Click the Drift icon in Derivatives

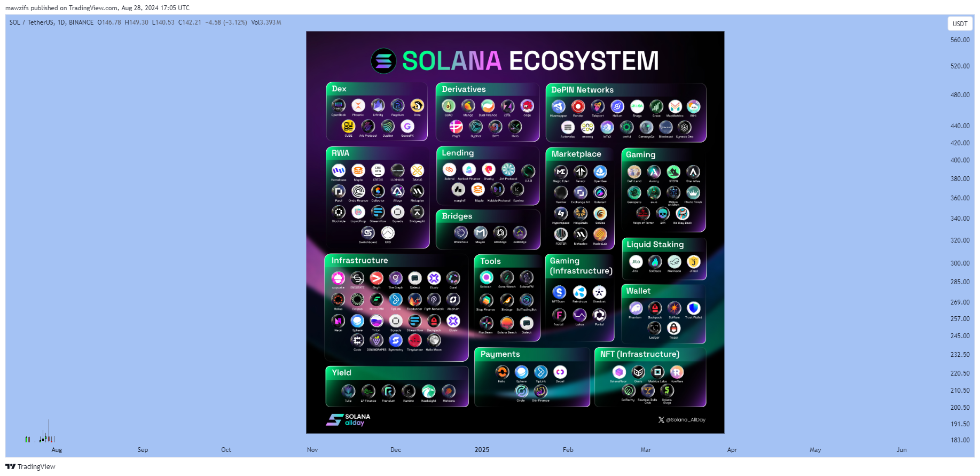click(495, 127)
